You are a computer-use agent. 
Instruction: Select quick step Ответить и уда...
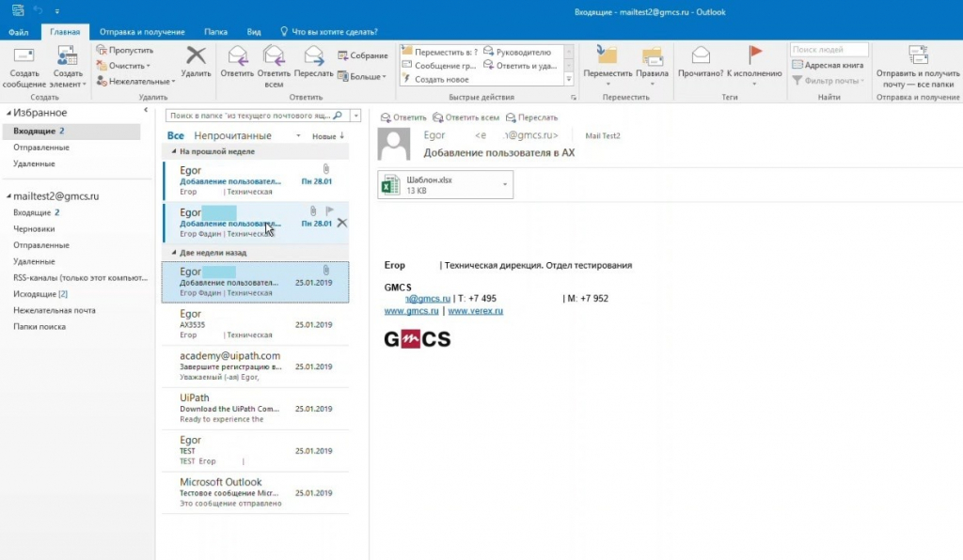click(x=520, y=66)
